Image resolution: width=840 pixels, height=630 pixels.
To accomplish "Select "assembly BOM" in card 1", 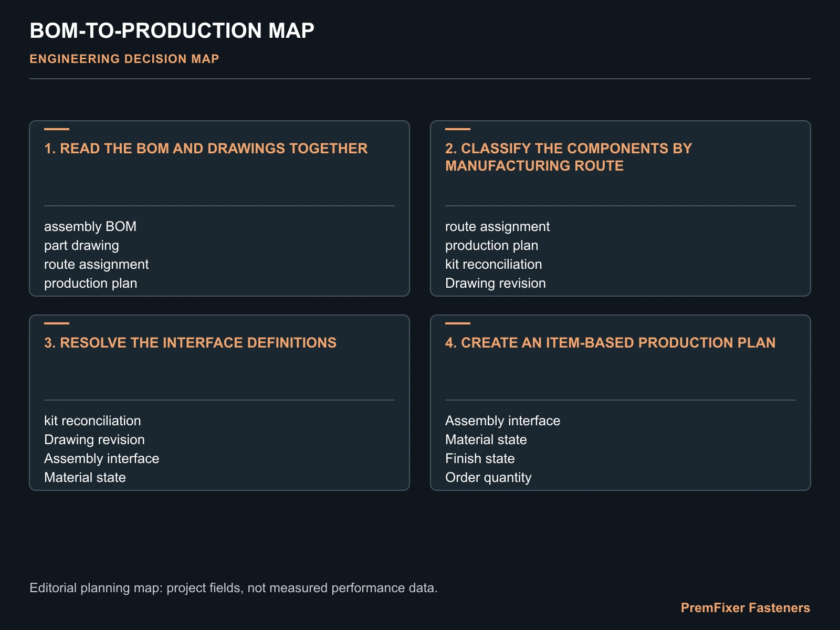I will click(90, 226).
